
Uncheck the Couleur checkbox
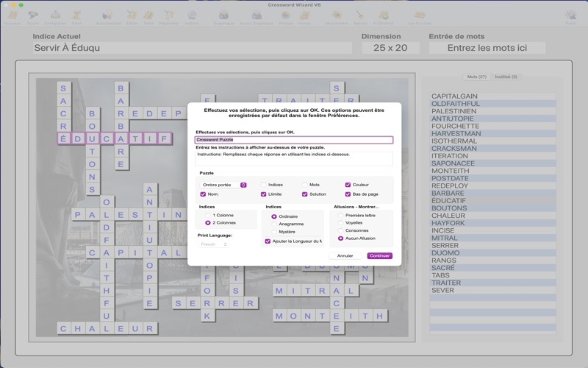348,185
